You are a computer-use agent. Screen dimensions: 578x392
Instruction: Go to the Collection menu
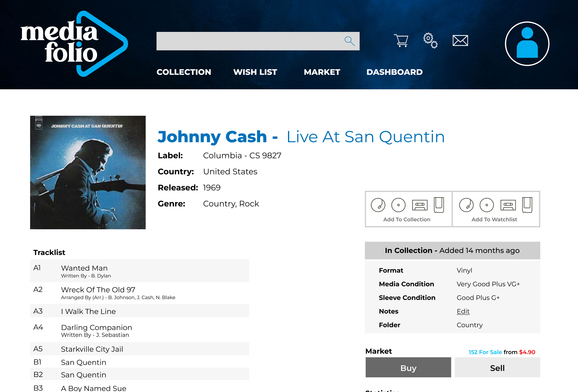[x=184, y=72]
